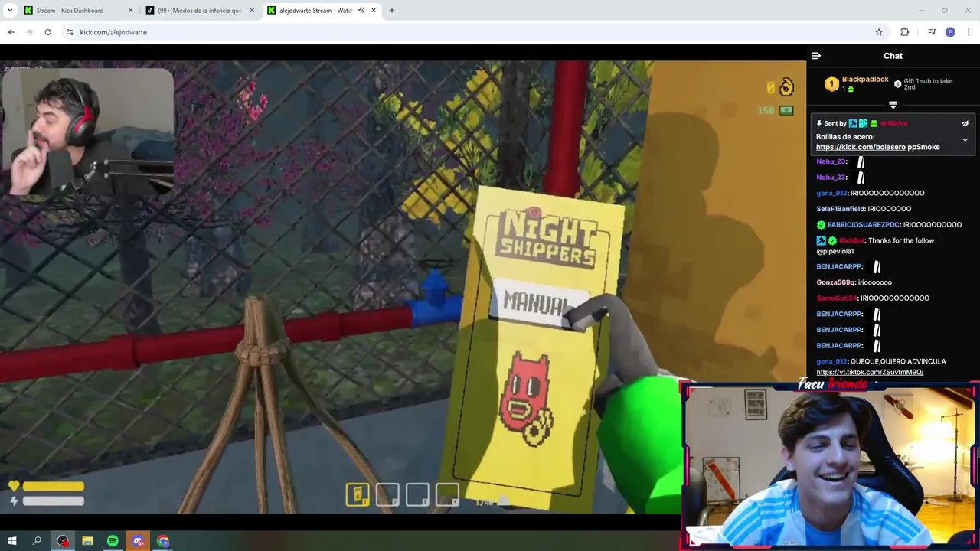Close the alejodwarte Stream tab

(374, 11)
